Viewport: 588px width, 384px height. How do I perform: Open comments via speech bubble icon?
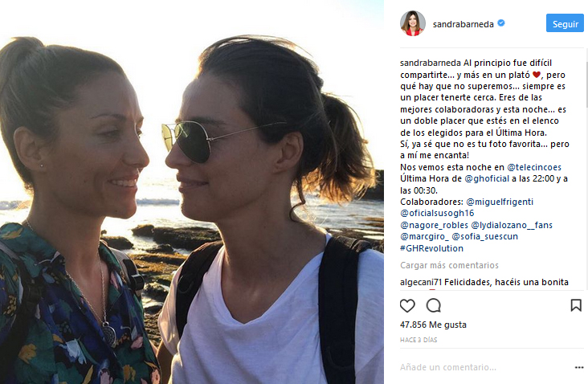pyautogui.click(x=434, y=305)
